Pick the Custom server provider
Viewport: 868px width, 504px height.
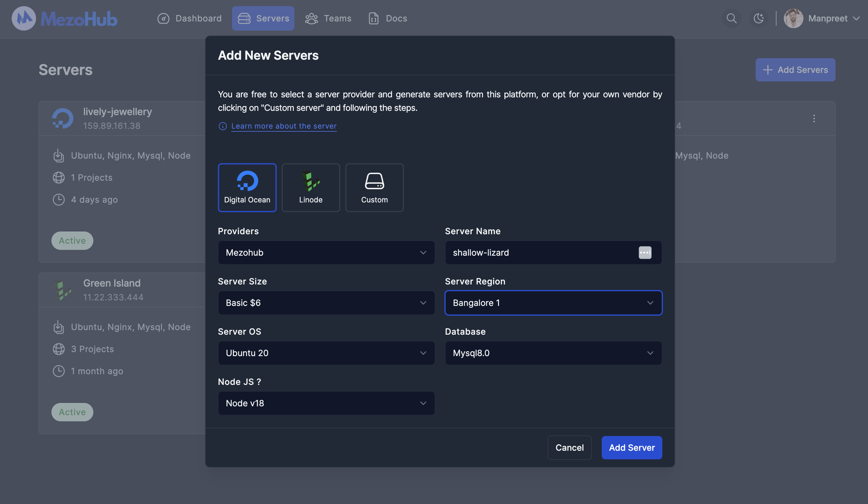tap(374, 187)
